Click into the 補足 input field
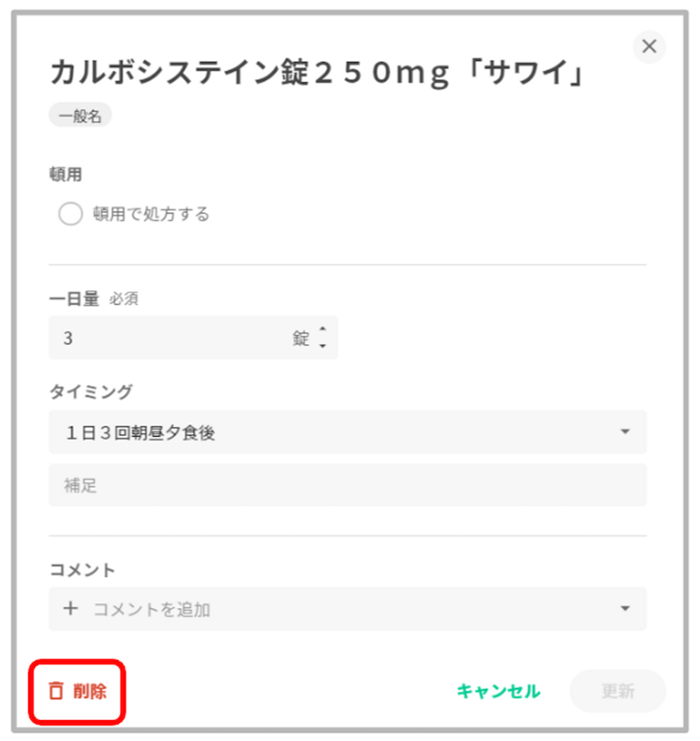The height and width of the screenshot is (741, 700). 347,485
